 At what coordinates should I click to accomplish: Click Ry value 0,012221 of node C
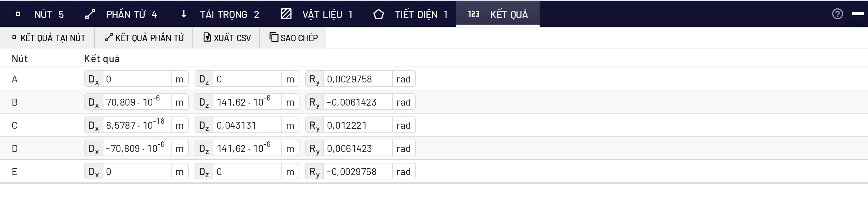click(x=358, y=125)
